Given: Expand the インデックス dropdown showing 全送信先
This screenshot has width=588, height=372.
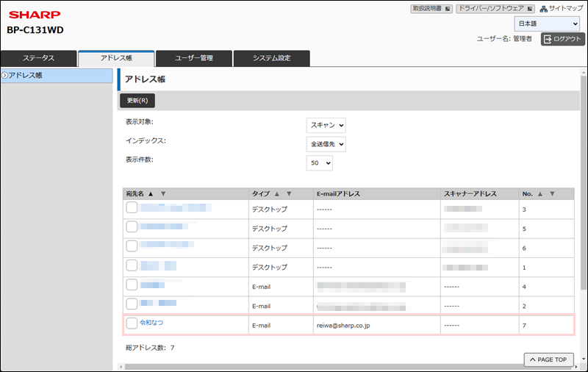Looking at the screenshot, I should 326,144.
